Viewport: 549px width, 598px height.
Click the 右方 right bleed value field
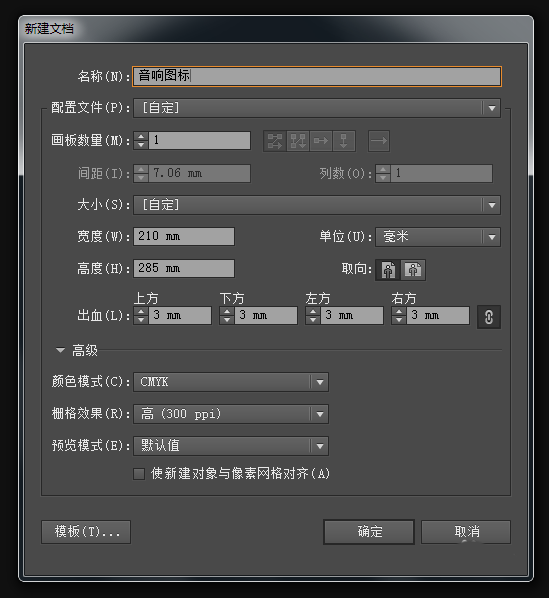click(438, 316)
